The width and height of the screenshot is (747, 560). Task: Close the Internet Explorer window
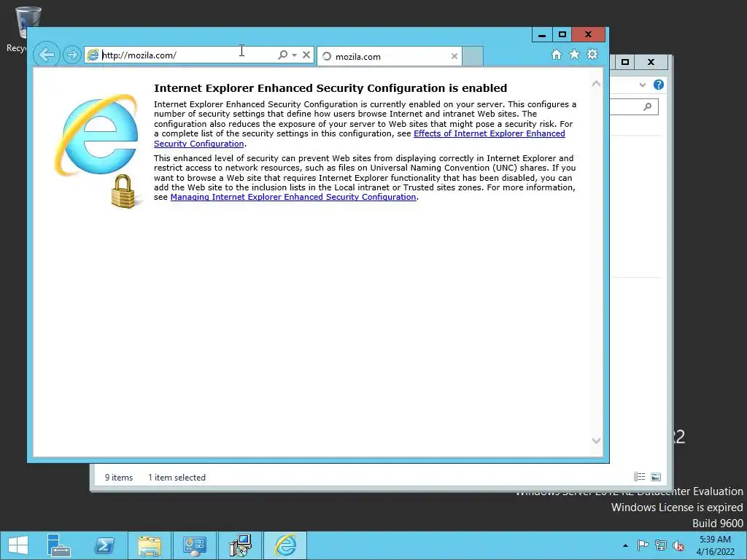coord(589,35)
